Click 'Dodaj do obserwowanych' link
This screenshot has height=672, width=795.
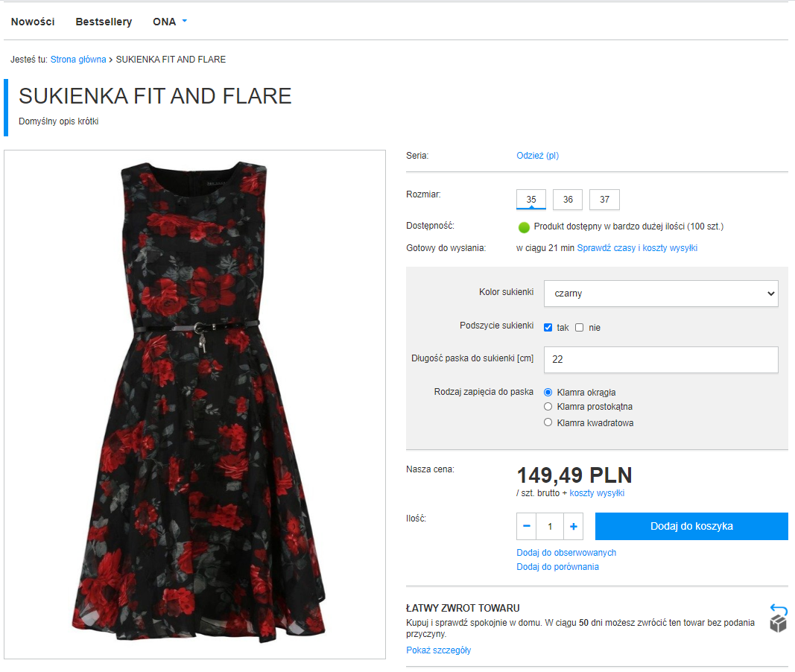pos(566,553)
